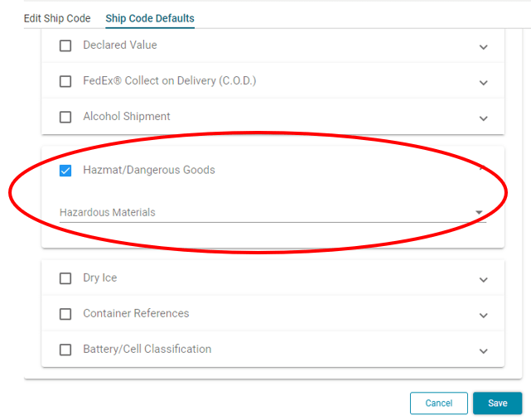Enable the Dry Ice checkbox
The image size is (531, 420).
click(x=65, y=278)
